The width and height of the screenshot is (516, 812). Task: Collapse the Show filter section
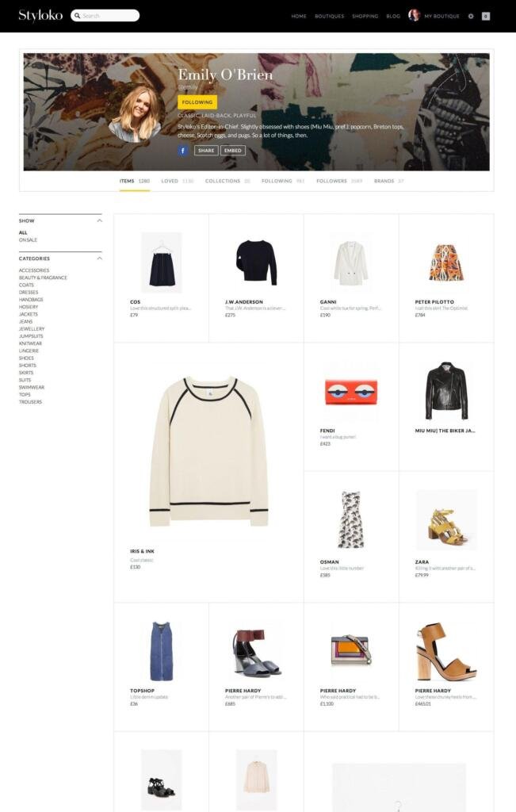click(99, 220)
